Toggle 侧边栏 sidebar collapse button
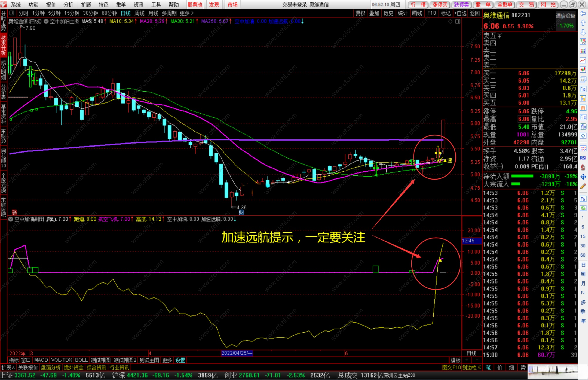The width and height of the screenshot is (588, 380). point(471,367)
